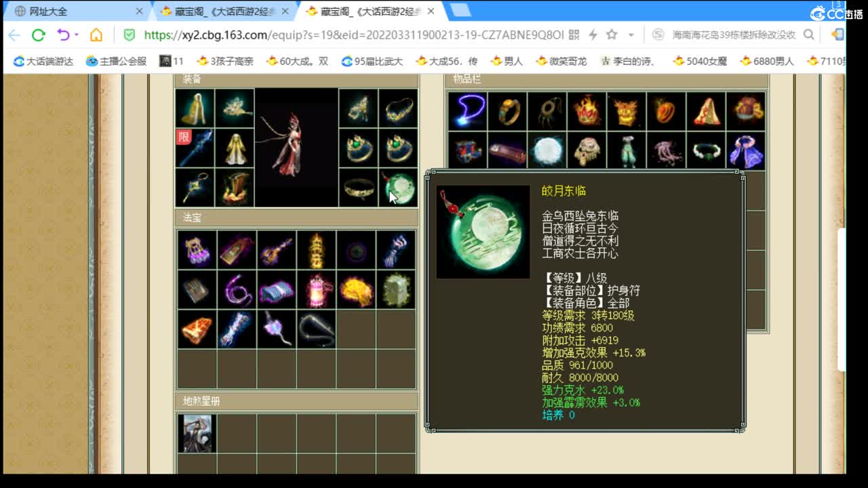
Task: Click the search box in toolbar
Action: (x=734, y=35)
